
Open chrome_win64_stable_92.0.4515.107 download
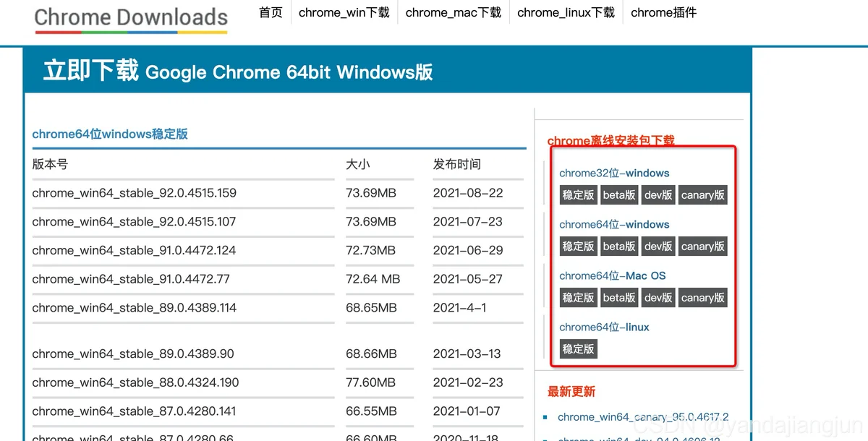pos(135,222)
